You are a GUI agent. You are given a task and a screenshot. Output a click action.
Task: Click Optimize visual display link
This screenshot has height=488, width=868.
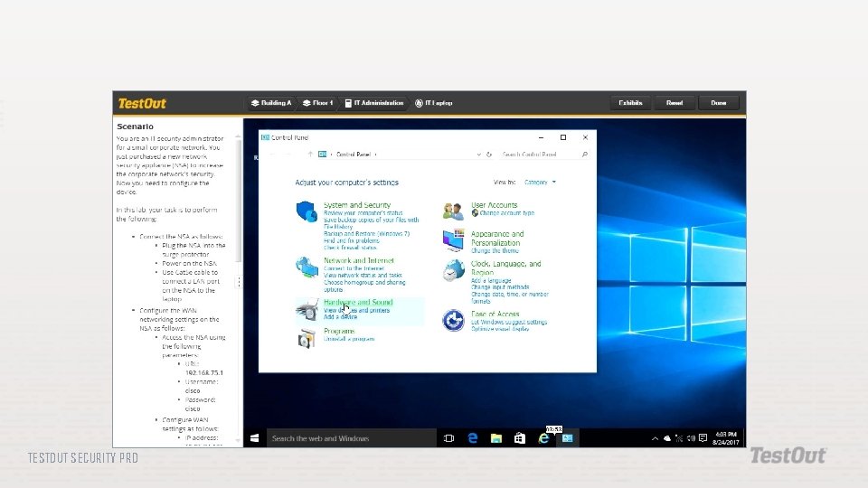tap(500, 329)
